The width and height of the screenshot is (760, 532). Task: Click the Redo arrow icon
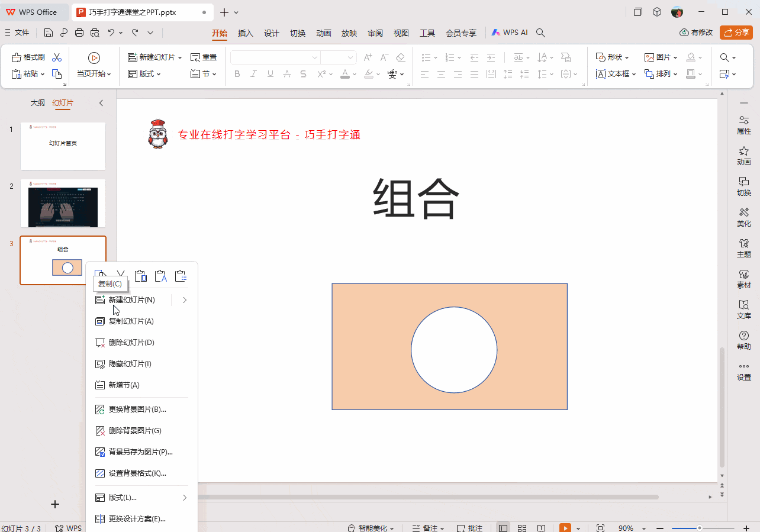[135, 33]
